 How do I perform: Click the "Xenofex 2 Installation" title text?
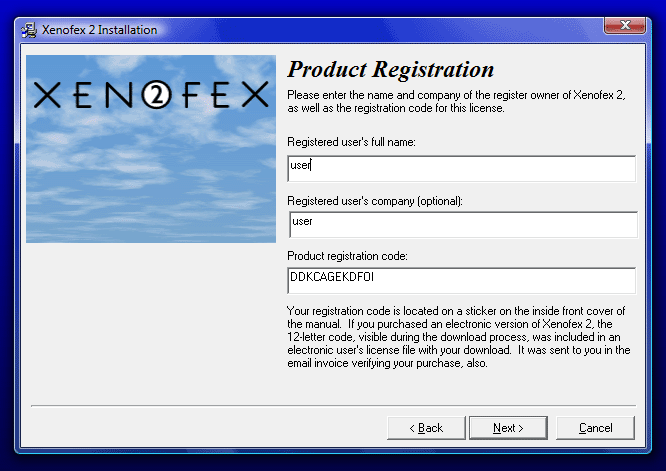point(99,30)
